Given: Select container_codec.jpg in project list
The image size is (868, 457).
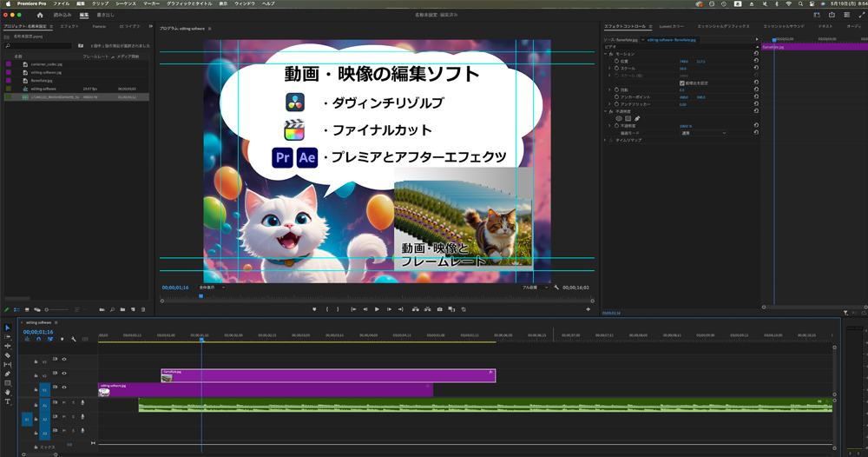Looking at the screenshot, I should coord(47,64).
